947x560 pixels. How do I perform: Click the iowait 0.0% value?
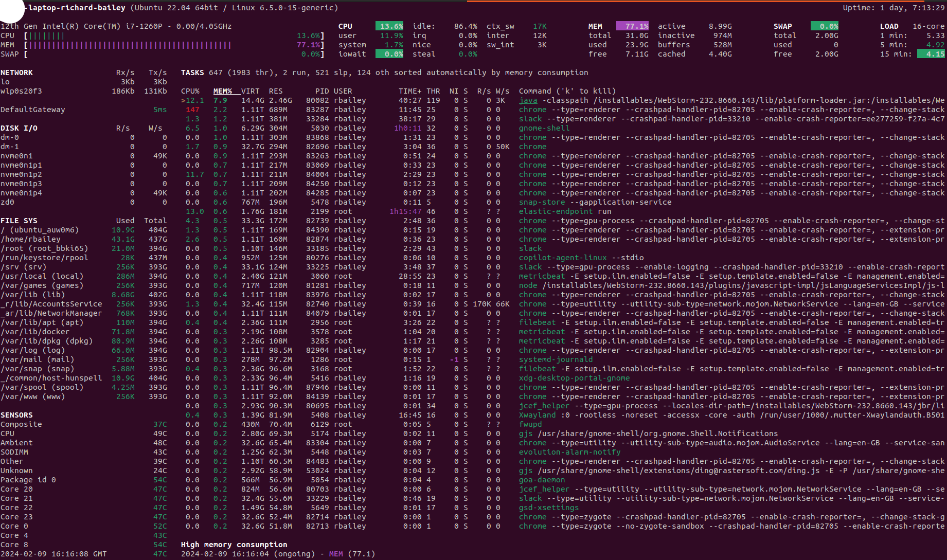[389, 54]
